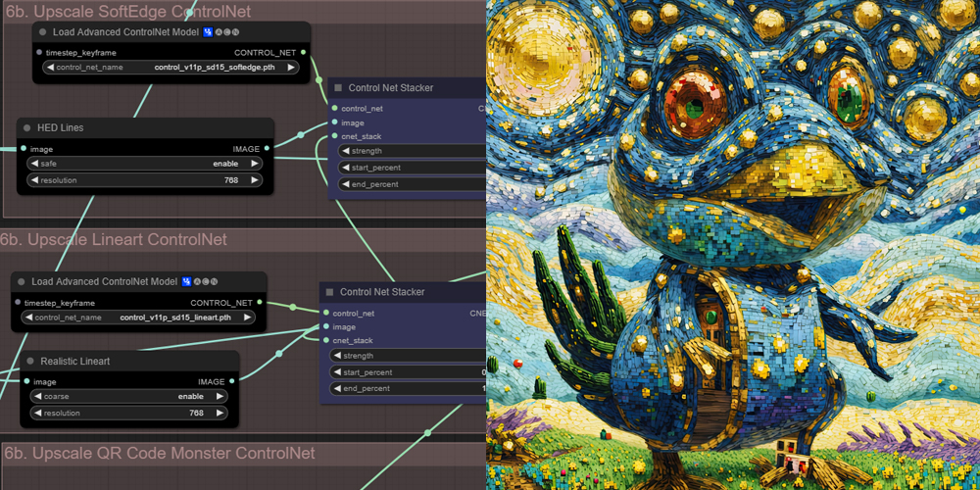The height and width of the screenshot is (490, 980).
Task: Decrease end_percent on Lineart Control Net Stacker
Action: 337,389
